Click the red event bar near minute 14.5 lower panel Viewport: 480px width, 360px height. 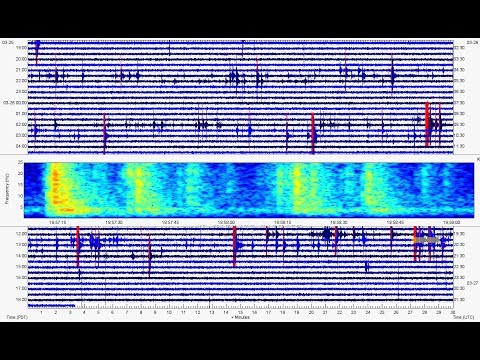click(x=235, y=247)
